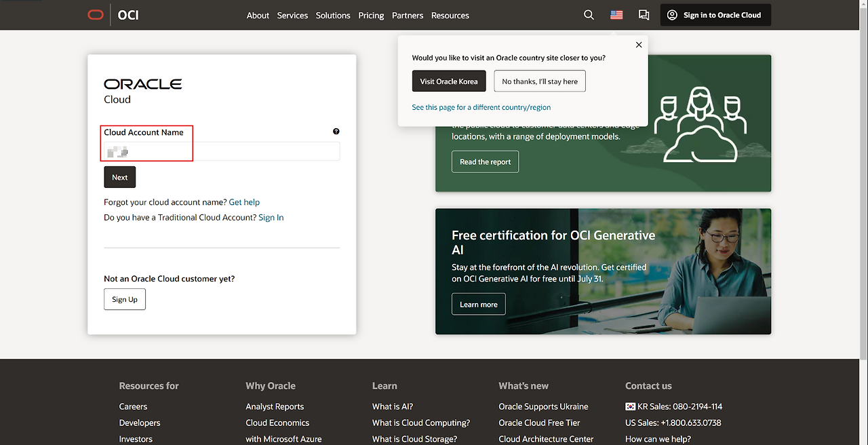This screenshot has height=445, width=868.
Task: Open the Resources menu
Action: pyautogui.click(x=450, y=15)
